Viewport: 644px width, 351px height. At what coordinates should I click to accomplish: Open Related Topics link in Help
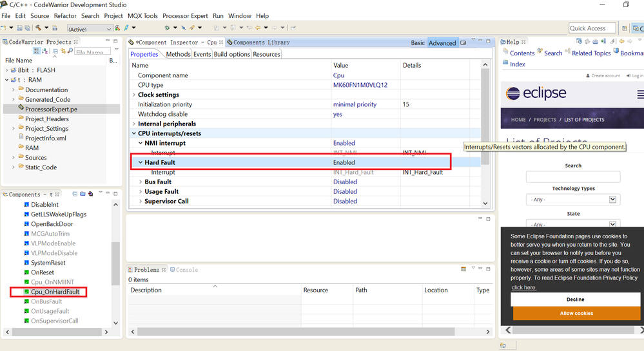[591, 53]
